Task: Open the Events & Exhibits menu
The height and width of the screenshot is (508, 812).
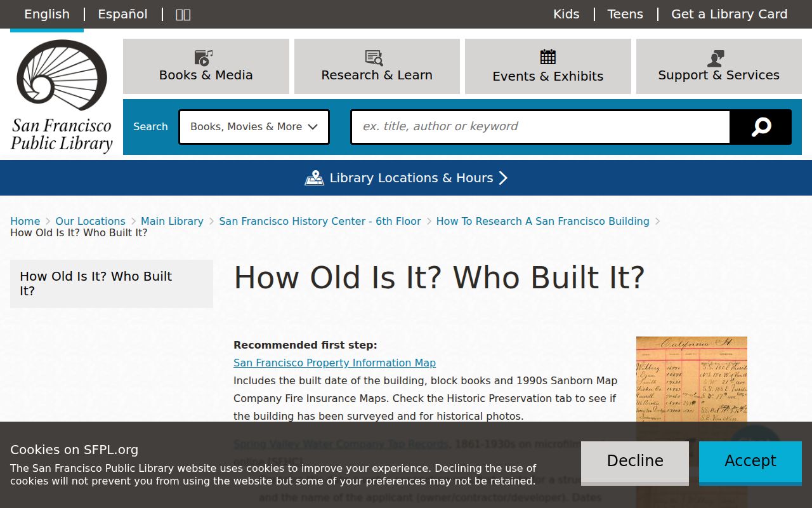Action: 548,67
